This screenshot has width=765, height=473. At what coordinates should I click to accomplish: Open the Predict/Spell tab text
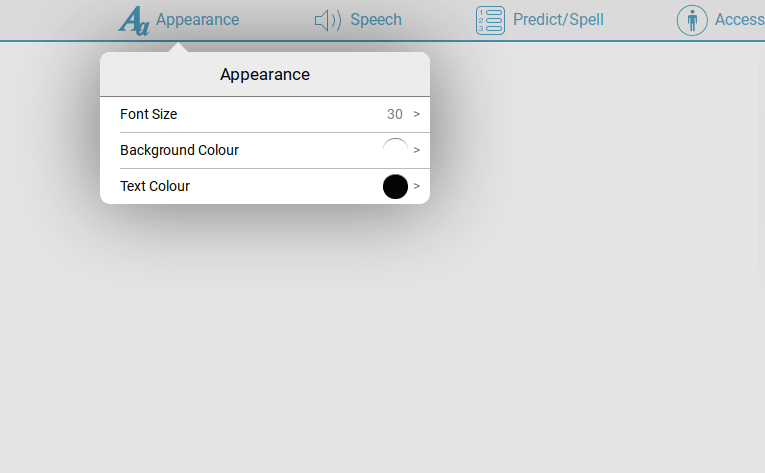[558, 20]
